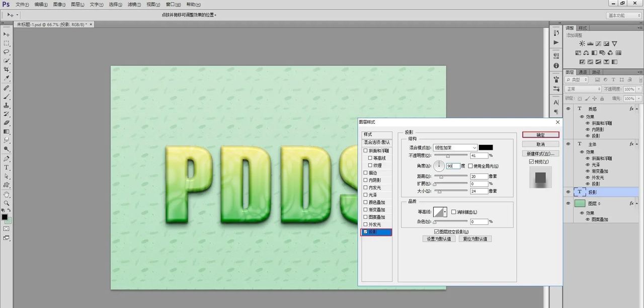The width and height of the screenshot is (644, 308).
Task: Uncheck the 预览 preview checkbox
Action: pos(531,162)
